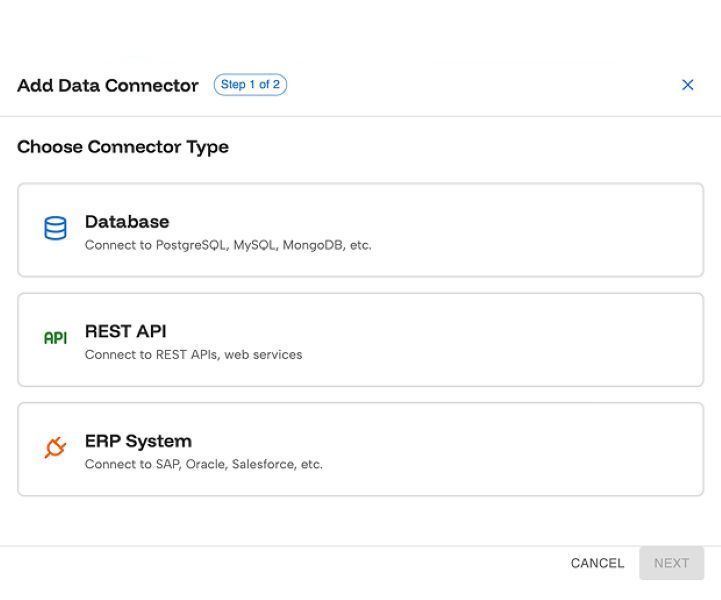This screenshot has height=600, width=721.
Task: Close the Add Data Connector dialog
Action: point(687,85)
